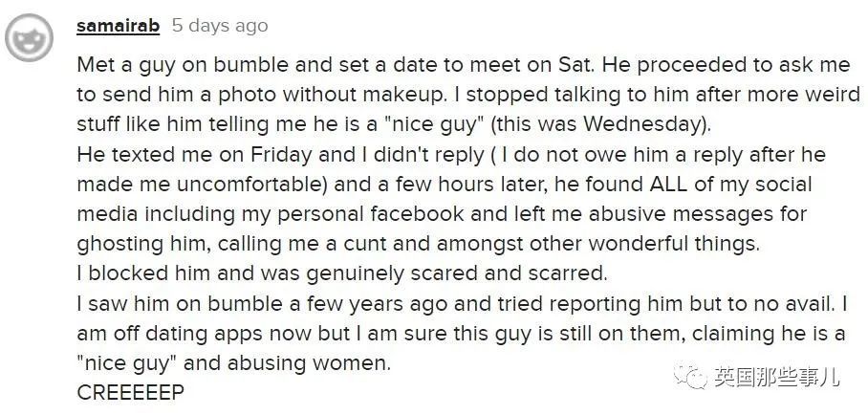Click the phrase 'made me uncomfortable)'

click(x=203, y=185)
